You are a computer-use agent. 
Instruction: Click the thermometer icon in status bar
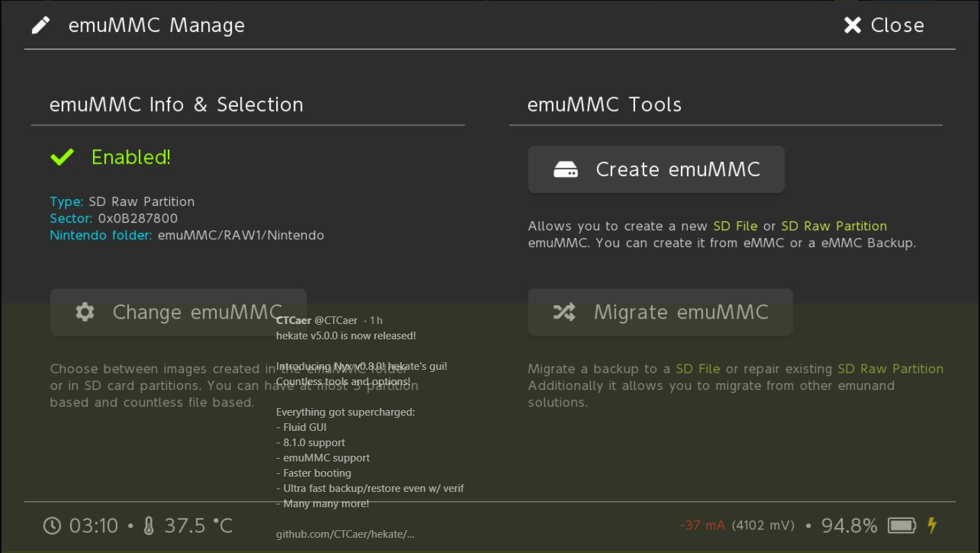tap(149, 526)
